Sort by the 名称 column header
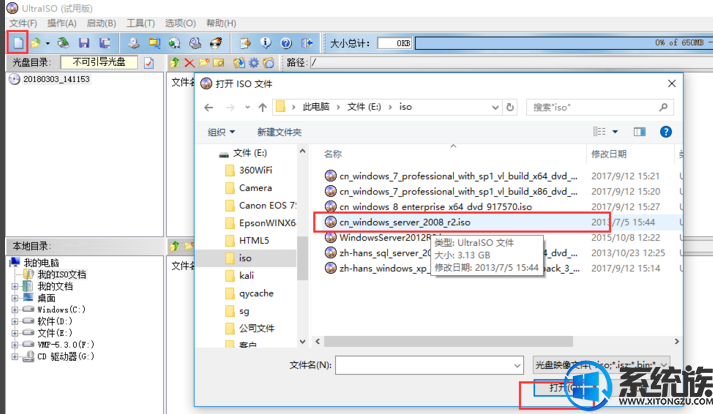This screenshot has height=414, width=713. pos(333,154)
